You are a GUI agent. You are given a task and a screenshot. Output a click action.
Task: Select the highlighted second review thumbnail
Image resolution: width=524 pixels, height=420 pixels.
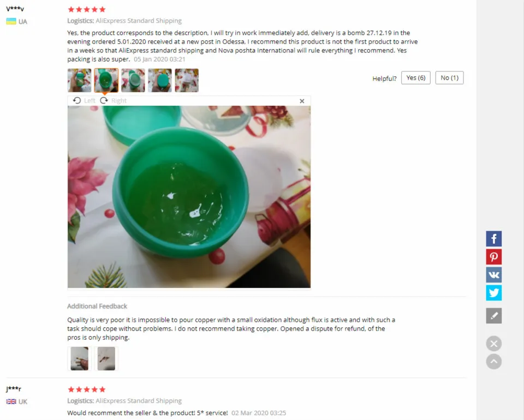tap(106, 81)
